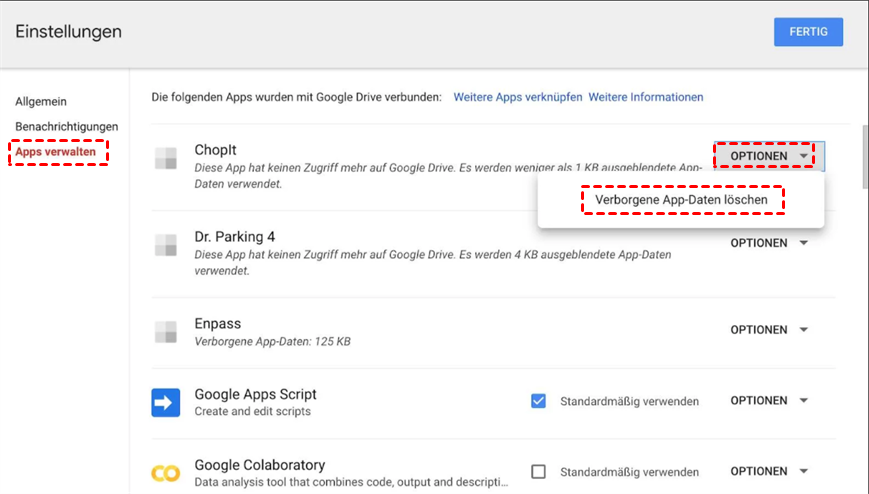
Task: Select the Apps verwalten tab
Action: tap(56, 151)
